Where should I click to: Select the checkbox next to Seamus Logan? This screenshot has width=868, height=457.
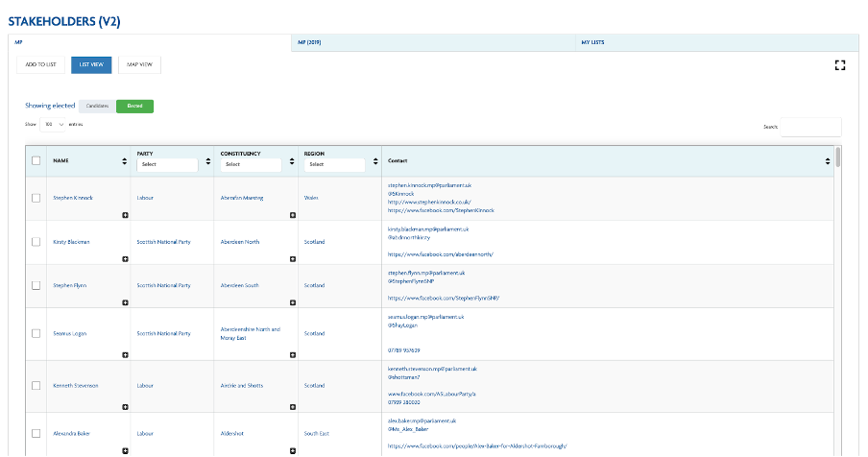36,333
